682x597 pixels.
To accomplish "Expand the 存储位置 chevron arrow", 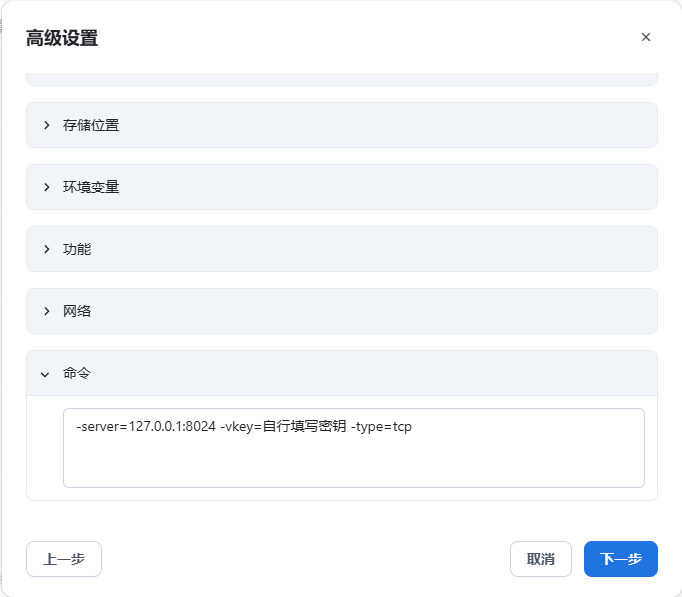I will (46, 125).
